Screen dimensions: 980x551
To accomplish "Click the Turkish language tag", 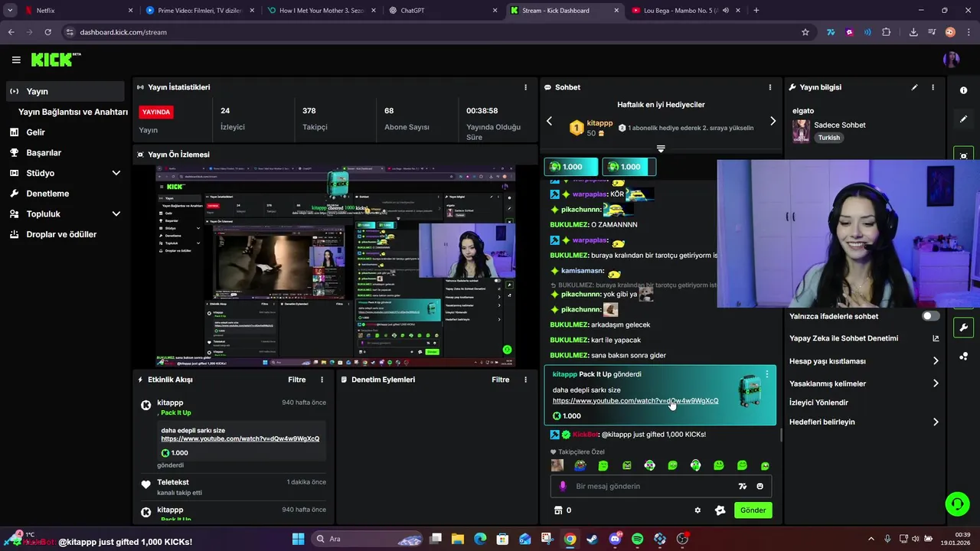I will pyautogui.click(x=828, y=138).
